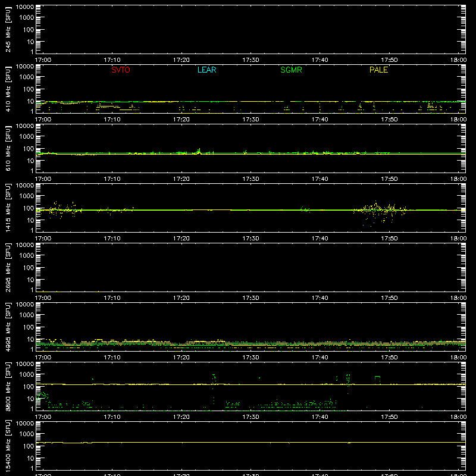Viewport: 476px width, 476px height.
Task: Click the 100 tick on 4995 MHz axis
Action: [x=29, y=327]
